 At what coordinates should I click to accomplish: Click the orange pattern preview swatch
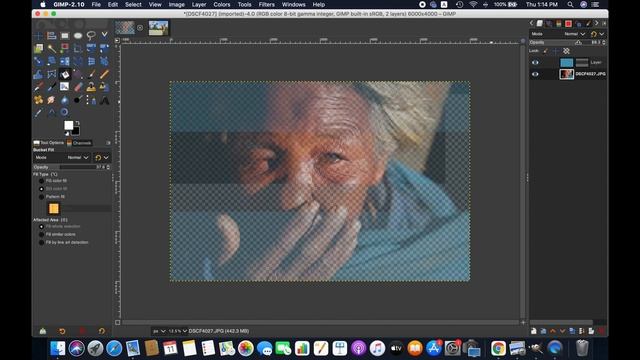click(x=54, y=209)
